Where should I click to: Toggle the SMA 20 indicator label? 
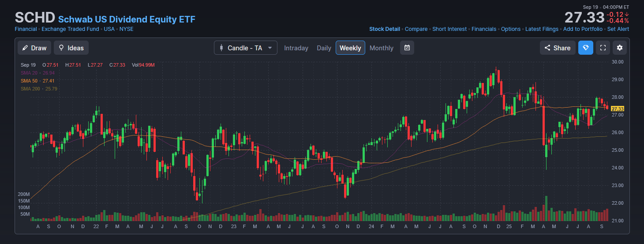[37, 73]
